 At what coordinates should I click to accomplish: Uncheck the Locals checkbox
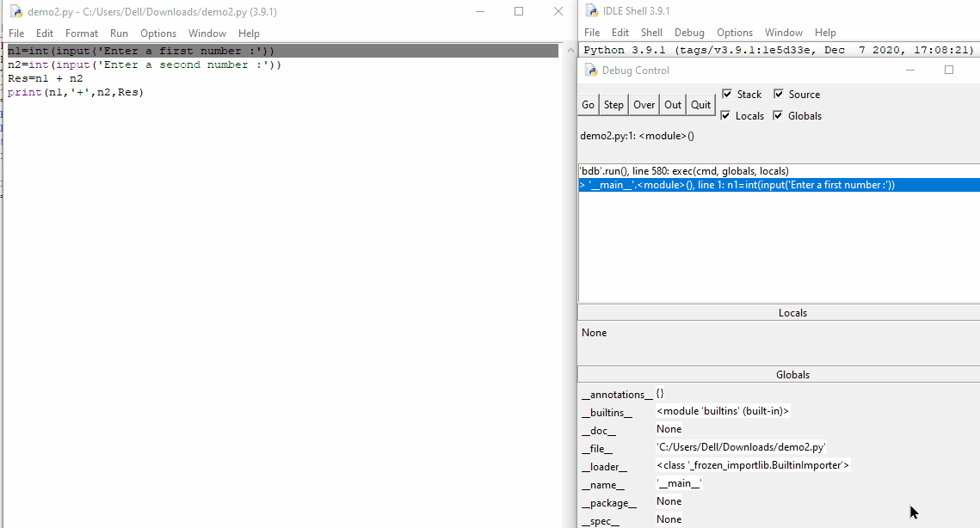pyautogui.click(x=726, y=116)
